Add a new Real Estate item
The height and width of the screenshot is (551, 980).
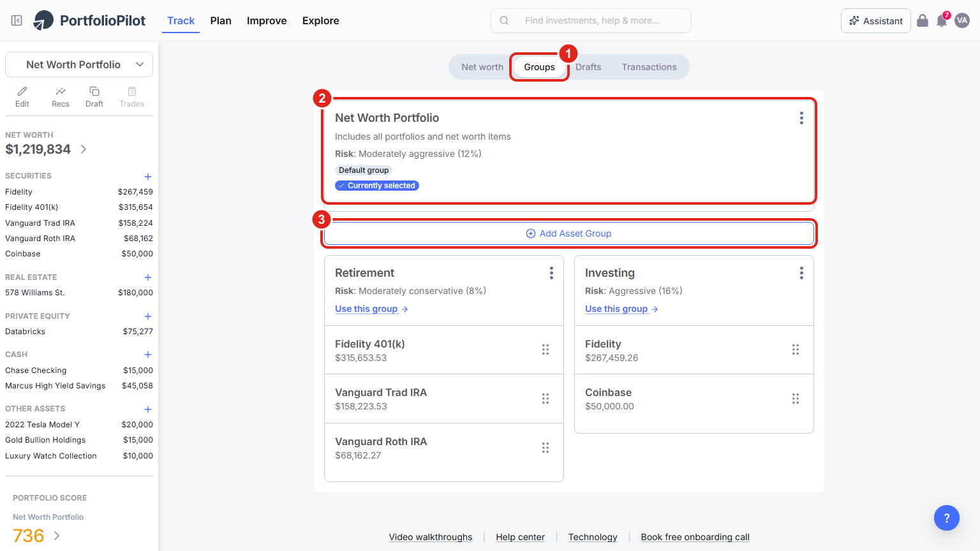148,277
